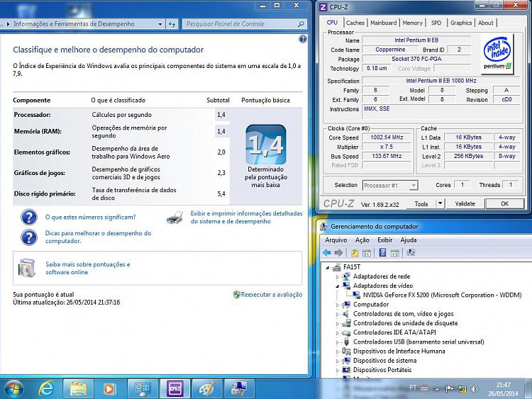Switch to CPU-Z taskbar button
The height and width of the screenshot is (399, 532).
click(174, 388)
